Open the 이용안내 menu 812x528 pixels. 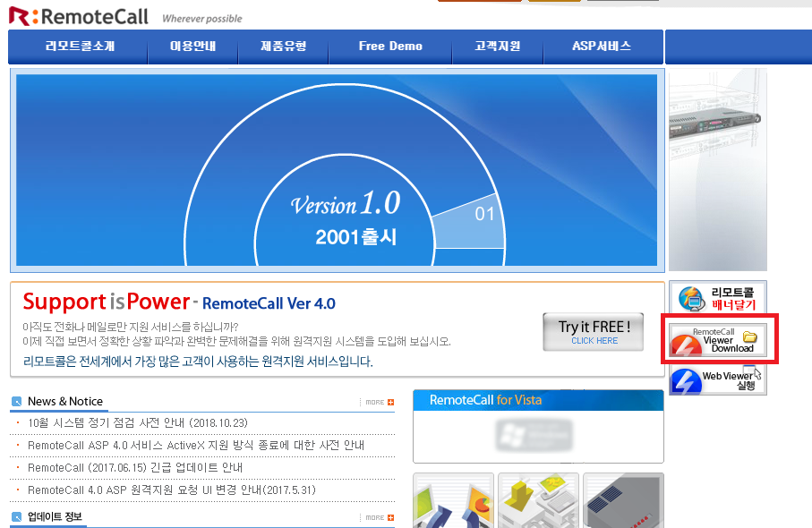[x=192, y=46]
